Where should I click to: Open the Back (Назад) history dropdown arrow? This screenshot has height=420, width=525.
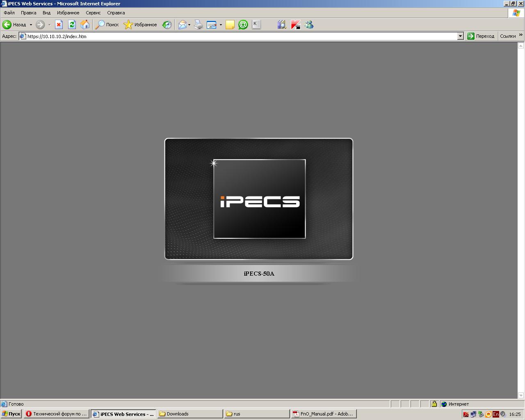click(31, 25)
